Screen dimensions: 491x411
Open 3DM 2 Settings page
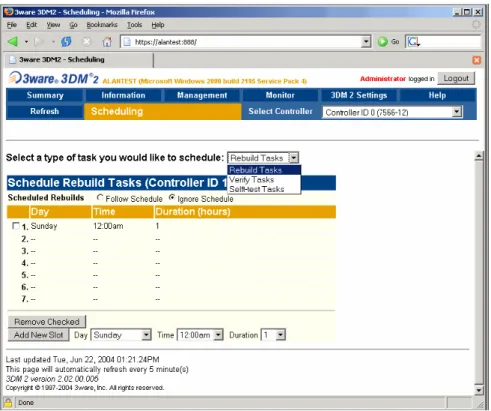(x=359, y=95)
